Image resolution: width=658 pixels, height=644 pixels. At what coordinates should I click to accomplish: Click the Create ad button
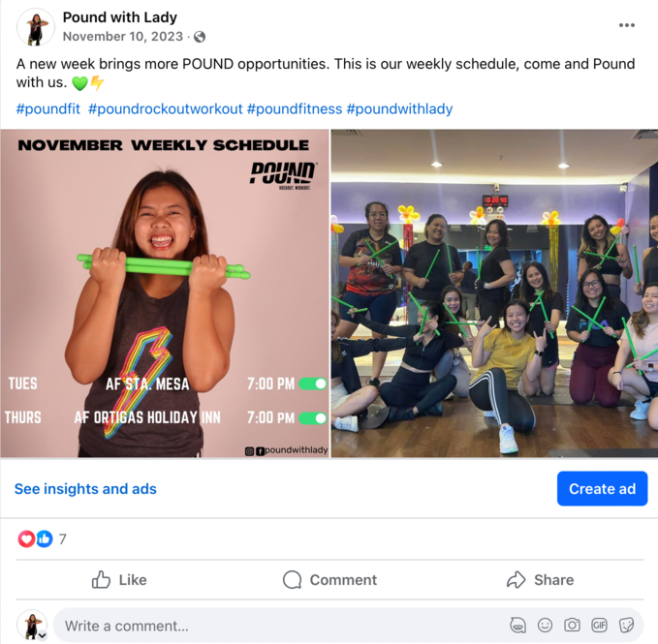click(602, 488)
